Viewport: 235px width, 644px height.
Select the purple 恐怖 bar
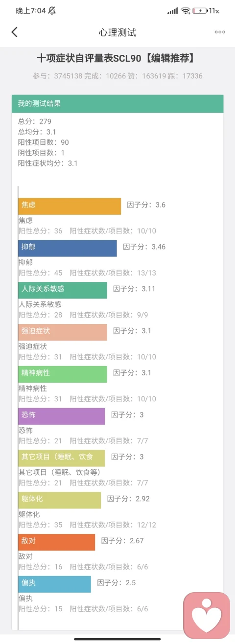coord(62,416)
